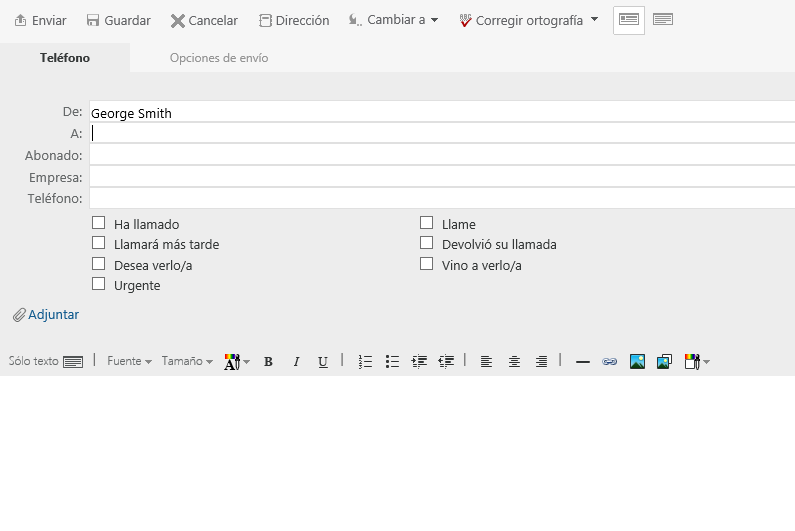Screen dimensions: 795x531
Task: Click Guardar to save the message
Action: 119,20
